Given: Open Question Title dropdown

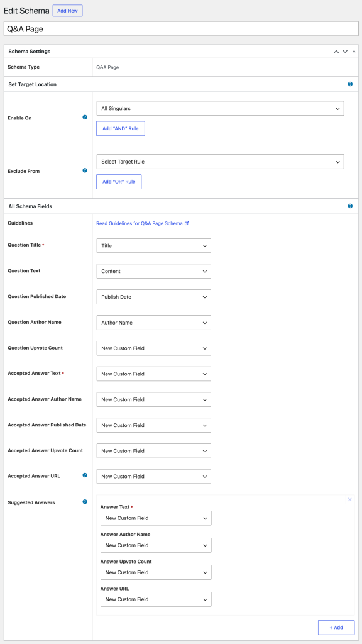Looking at the screenshot, I should (x=154, y=246).
